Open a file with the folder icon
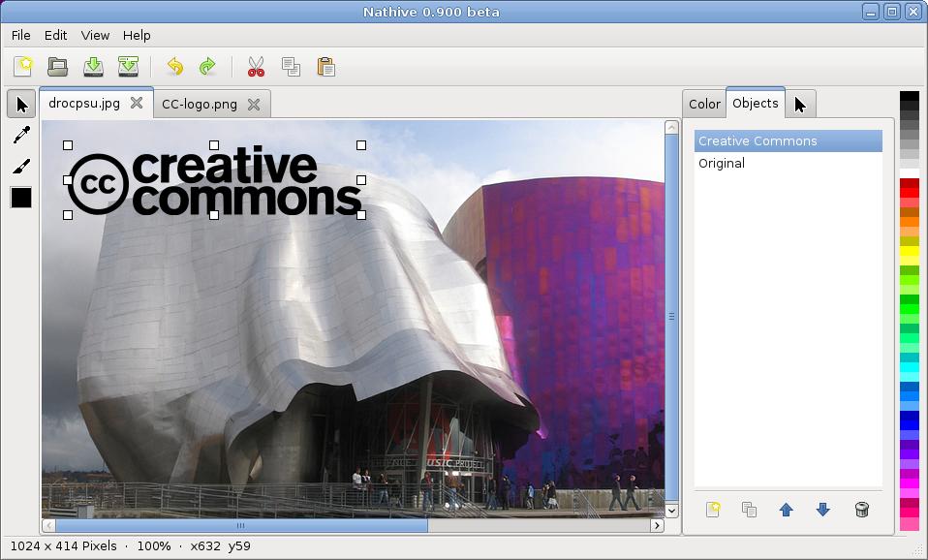Screen dimensions: 928x560 57,66
